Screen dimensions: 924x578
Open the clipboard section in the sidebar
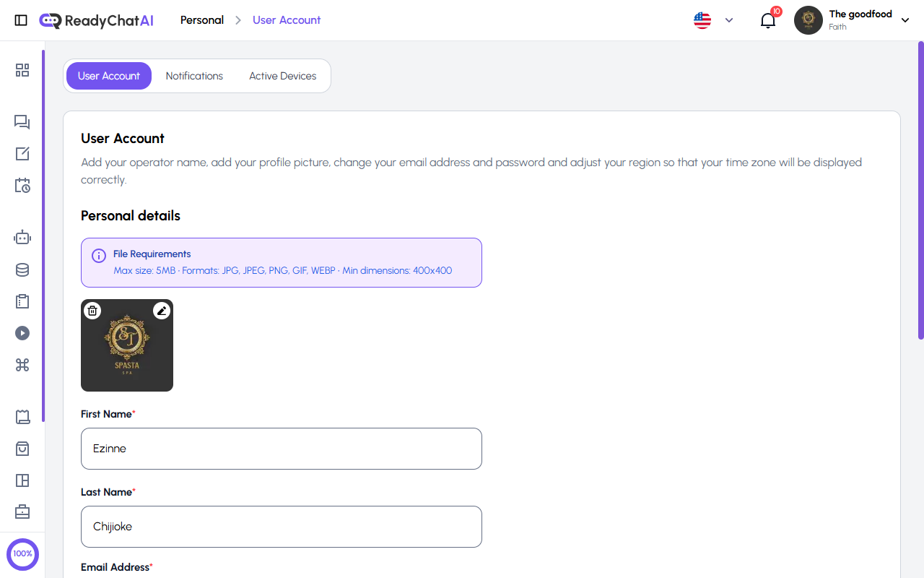click(22, 301)
